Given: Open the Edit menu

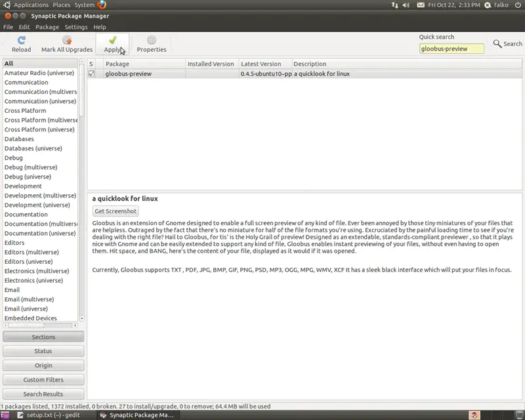Looking at the screenshot, I should (24, 27).
